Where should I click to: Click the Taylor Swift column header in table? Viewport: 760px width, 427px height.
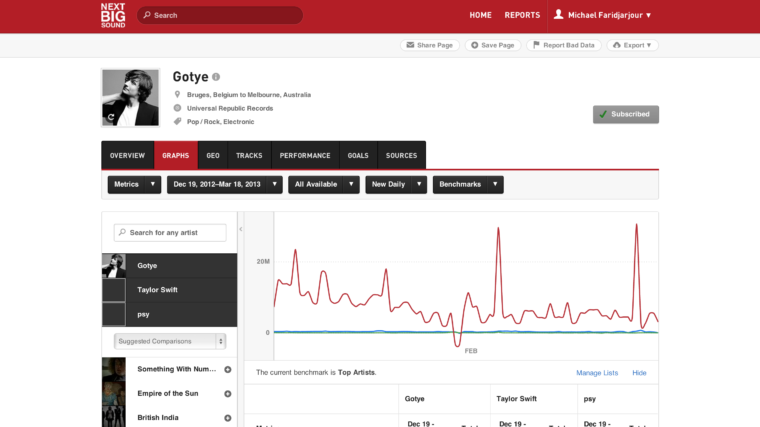516,399
